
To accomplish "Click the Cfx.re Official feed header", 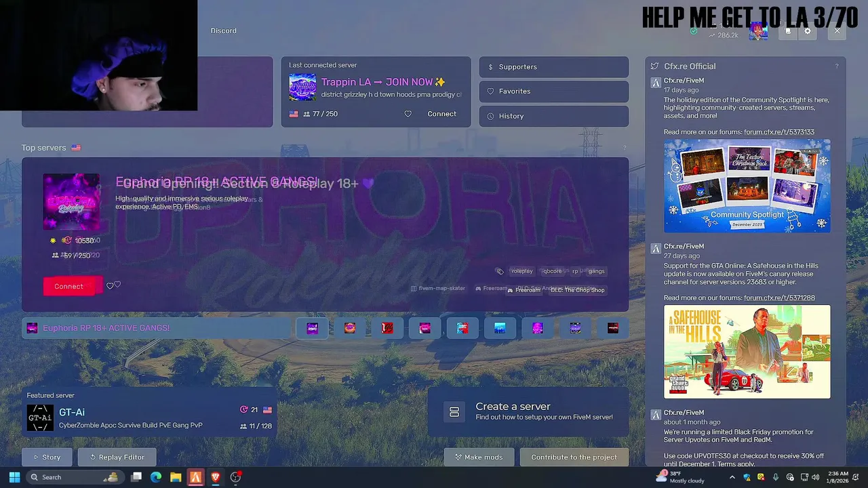I will coord(690,66).
